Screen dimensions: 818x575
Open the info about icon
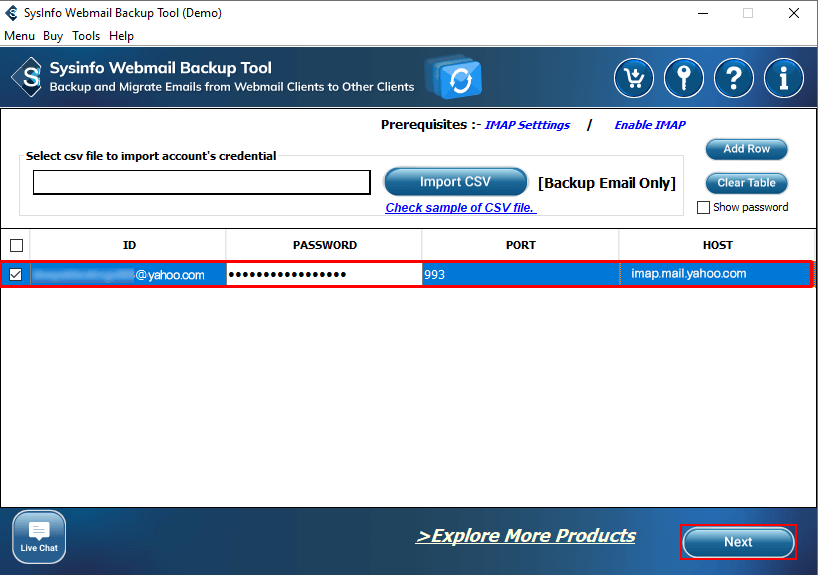click(x=784, y=78)
